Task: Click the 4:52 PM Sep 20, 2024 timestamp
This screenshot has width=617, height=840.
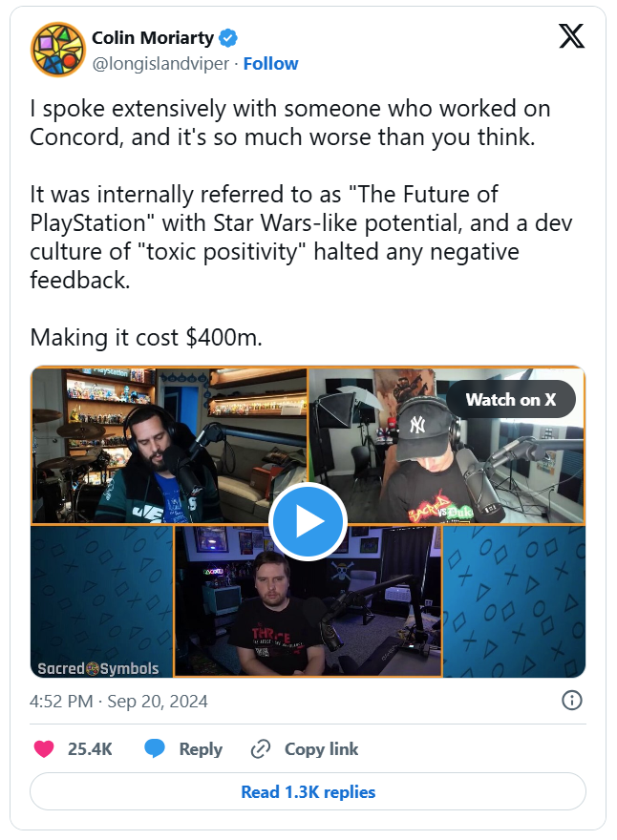Action: pos(118,702)
